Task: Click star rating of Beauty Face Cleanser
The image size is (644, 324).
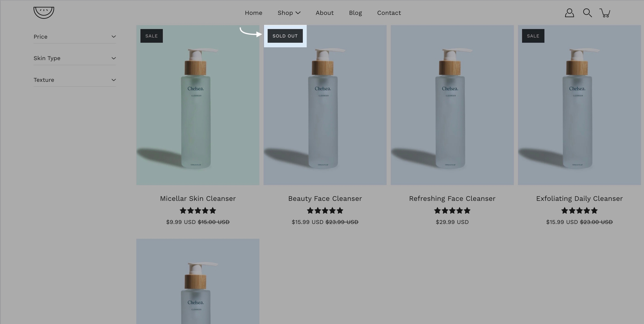Action: point(325,210)
